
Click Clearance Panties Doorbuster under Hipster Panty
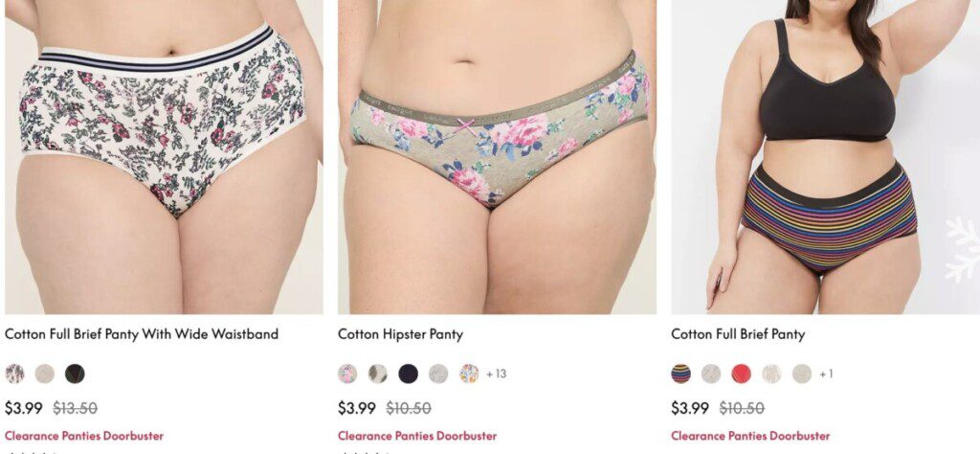(x=417, y=436)
